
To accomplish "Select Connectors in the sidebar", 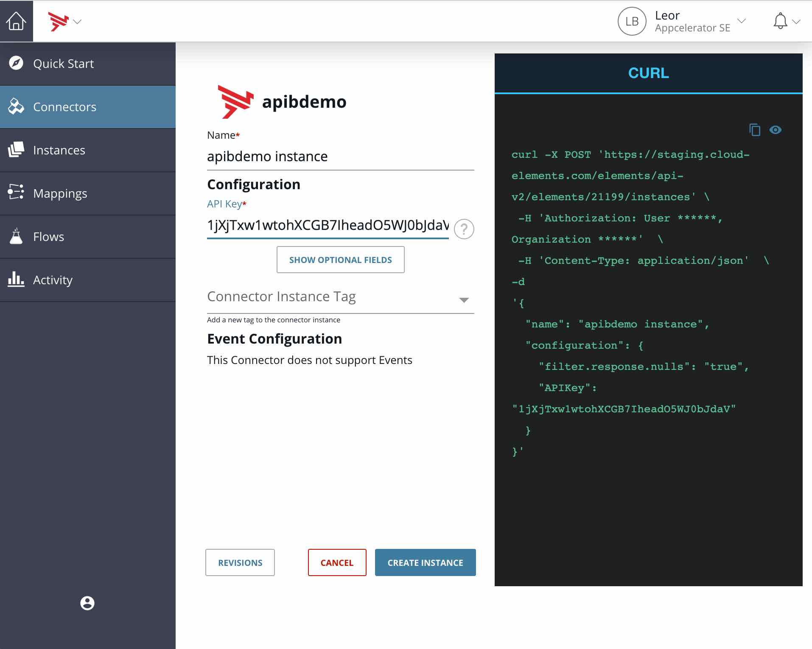I will pyautogui.click(x=88, y=107).
